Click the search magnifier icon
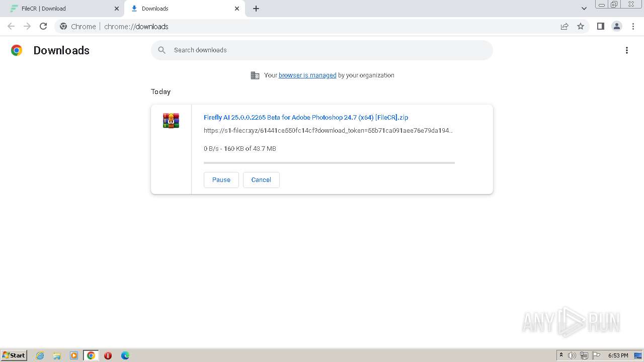 pos(162,50)
